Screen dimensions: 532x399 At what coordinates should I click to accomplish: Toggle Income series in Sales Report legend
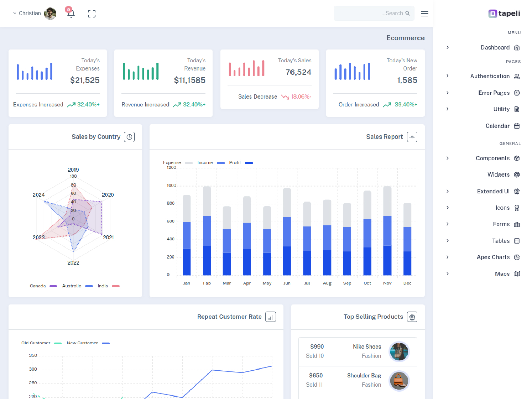211,163
